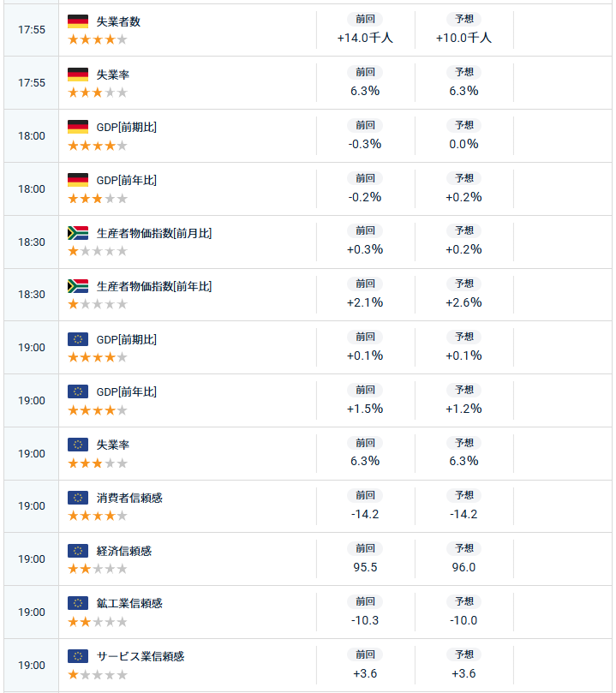Image resolution: width=616 pixels, height=693 pixels.
Task: Open 生産者物価指数[前年比] indicator details
Action: point(154,286)
